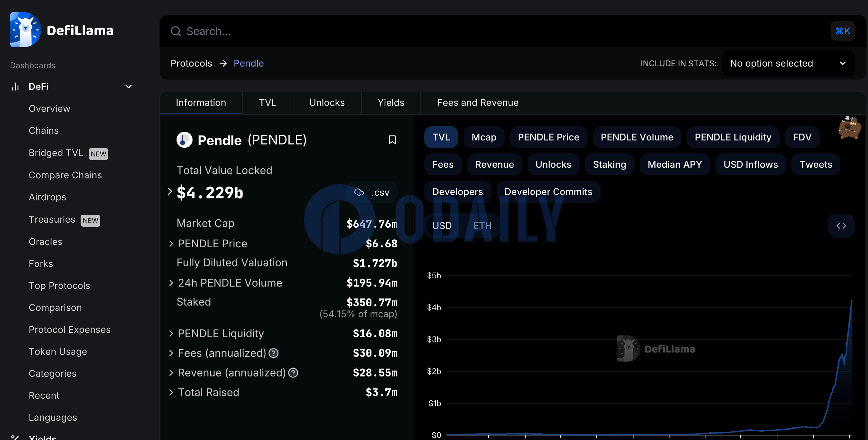Open Languages in sidebar
The width and height of the screenshot is (868, 440).
[53, 418]
